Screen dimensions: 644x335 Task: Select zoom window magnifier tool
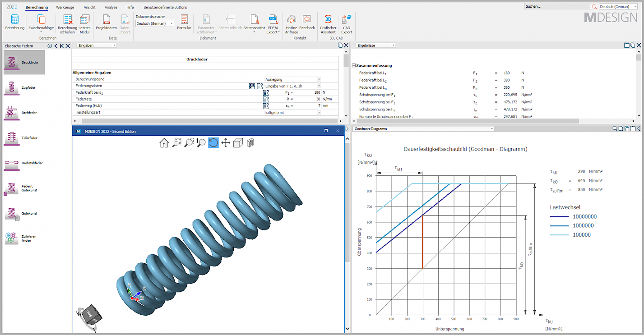click(x=189, y=143)
